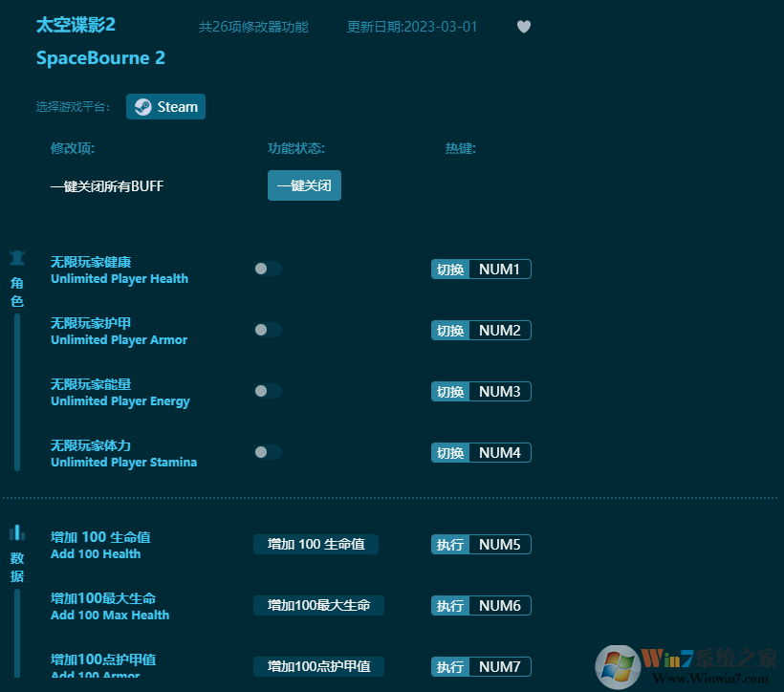
Task: Click the heart favorite icon
Action: pyautogui.click(x=523, y=27)
